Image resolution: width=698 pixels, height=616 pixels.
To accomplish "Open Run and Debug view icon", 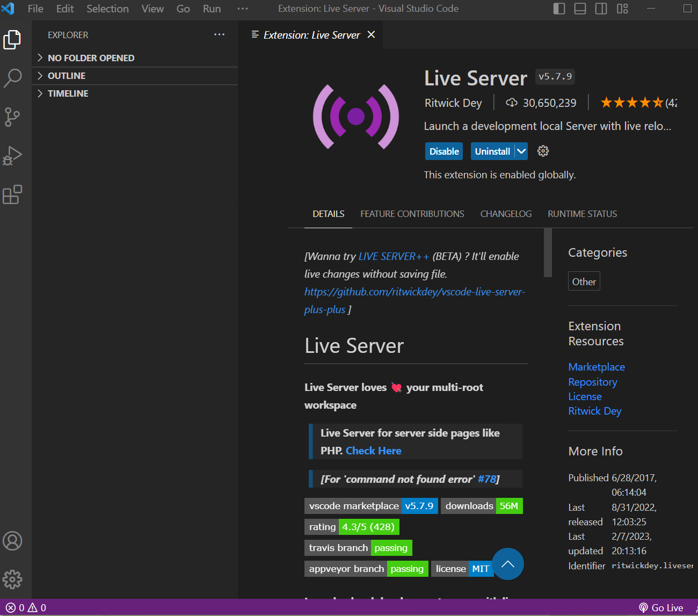I will point(12,156).
